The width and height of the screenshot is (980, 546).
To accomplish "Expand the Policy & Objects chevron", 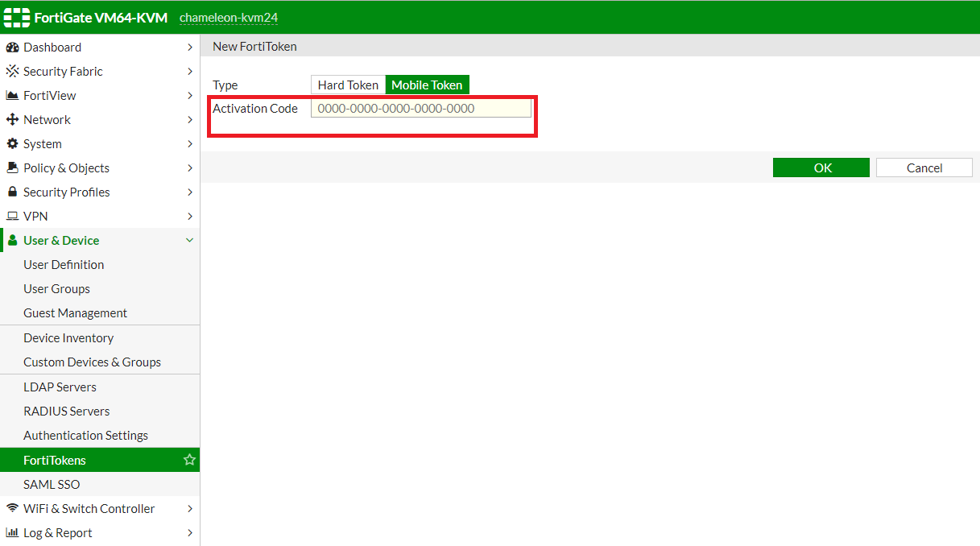I will point(189,168).
